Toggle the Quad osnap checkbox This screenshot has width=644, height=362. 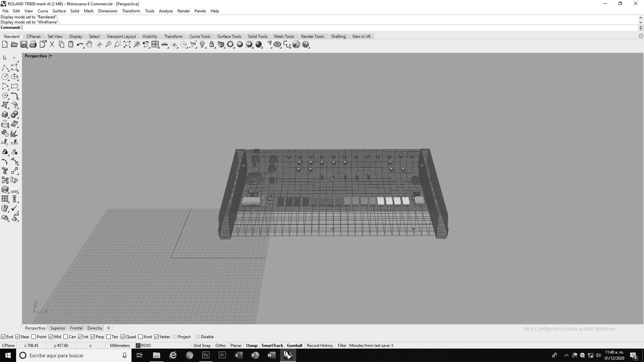click(x=123, y=337)
